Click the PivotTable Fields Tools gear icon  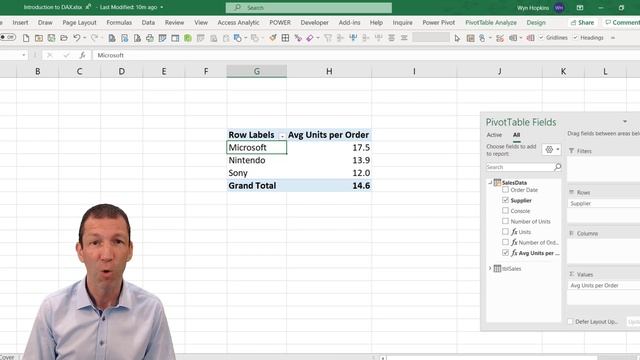pos(549,149)
